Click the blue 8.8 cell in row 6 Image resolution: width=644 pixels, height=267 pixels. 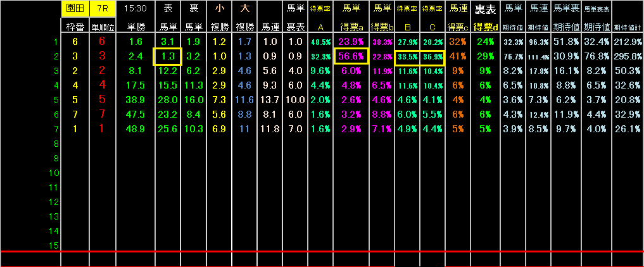[x=245, y=115]
